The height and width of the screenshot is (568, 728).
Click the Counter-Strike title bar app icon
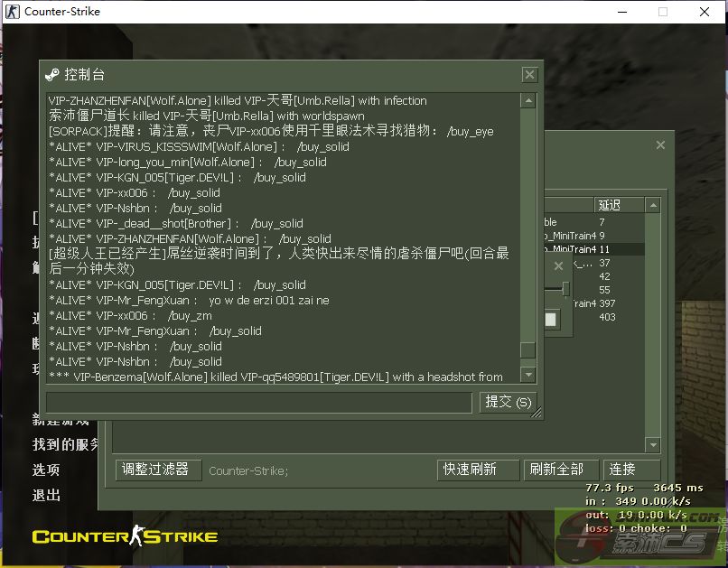click(13, 12)
